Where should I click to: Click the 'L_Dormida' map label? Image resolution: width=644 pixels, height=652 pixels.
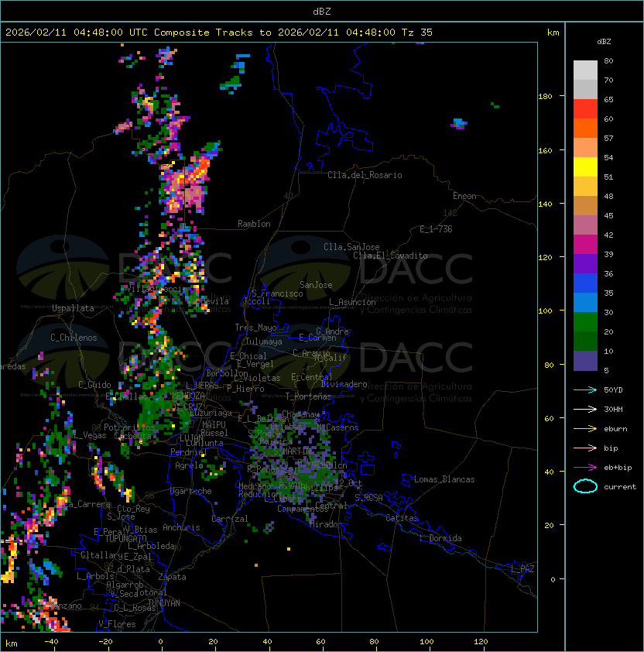(x=440, y=538)
